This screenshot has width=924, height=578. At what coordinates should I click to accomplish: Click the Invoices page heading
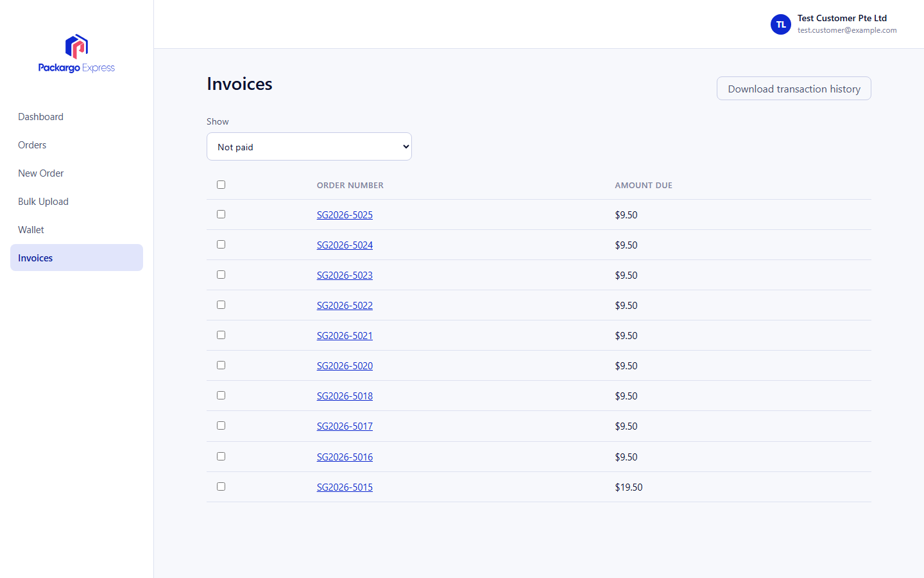point(239,84)
